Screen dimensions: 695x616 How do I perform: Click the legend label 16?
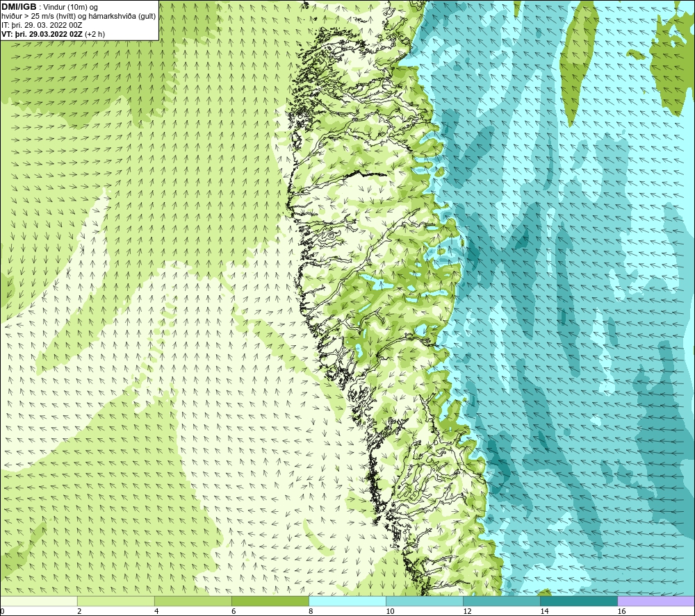(x=621, y=611)
